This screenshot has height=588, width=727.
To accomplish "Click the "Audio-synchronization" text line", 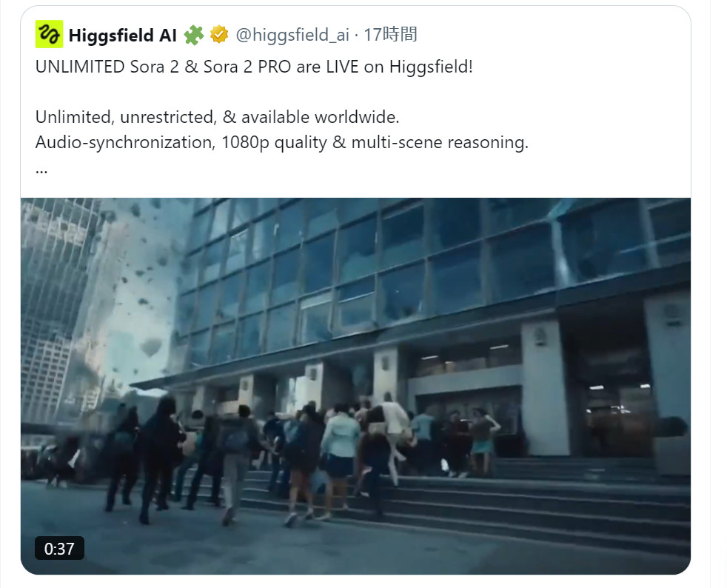I will click(x=282, y=142).
